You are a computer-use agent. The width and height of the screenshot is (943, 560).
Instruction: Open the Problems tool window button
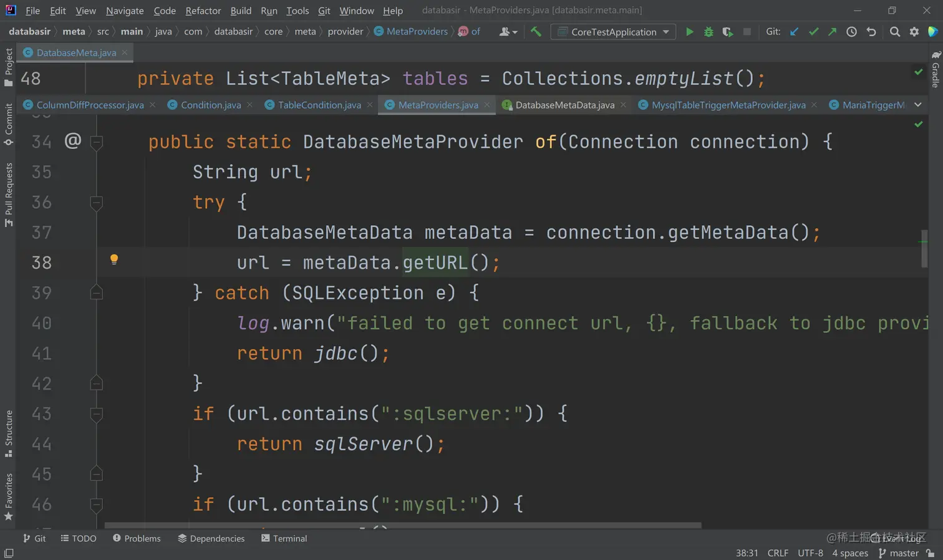tap(137, 538)
